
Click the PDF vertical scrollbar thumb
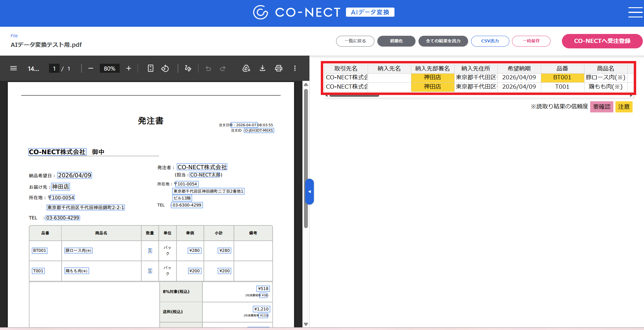click(x=306, y=158)
